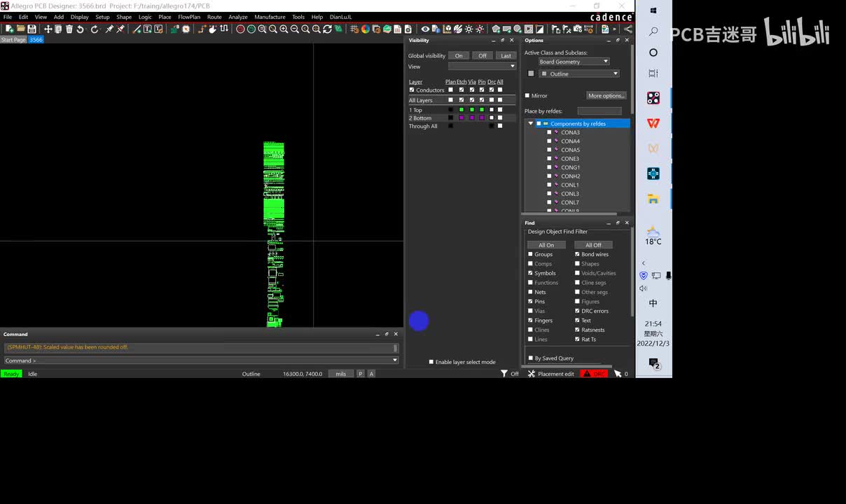Click the camera snapshot toolbar icon

point(576,29)
